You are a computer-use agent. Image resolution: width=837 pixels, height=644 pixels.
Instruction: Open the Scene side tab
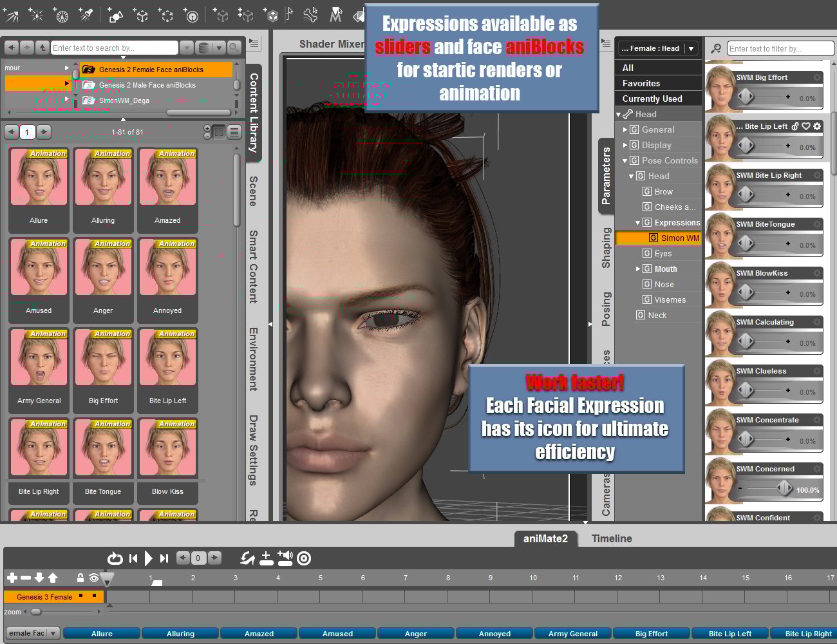254,191
